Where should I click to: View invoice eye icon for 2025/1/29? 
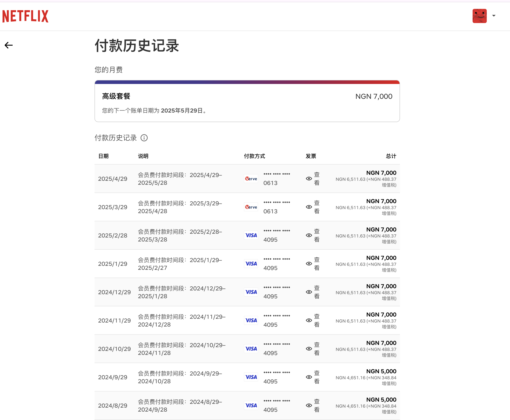click(x=309, y=263)
